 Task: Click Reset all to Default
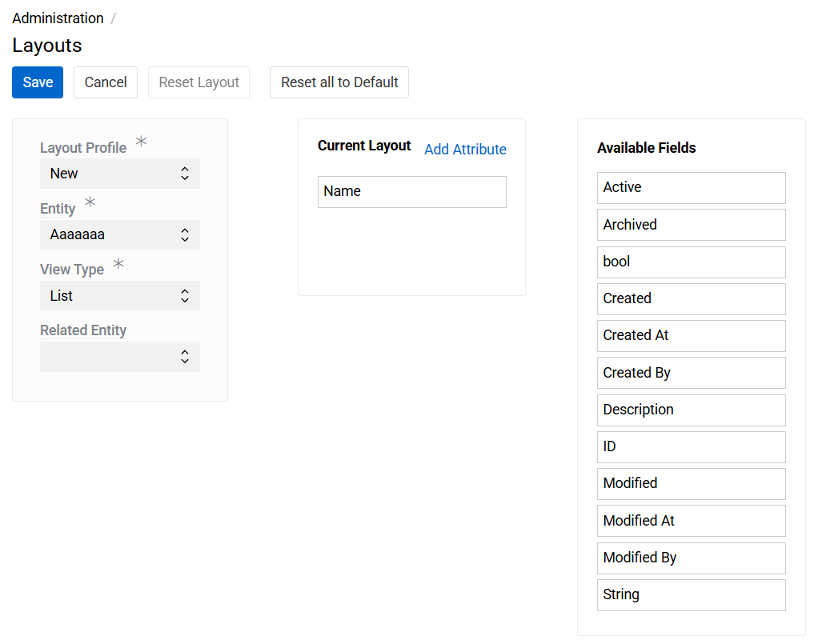point(339,82)
